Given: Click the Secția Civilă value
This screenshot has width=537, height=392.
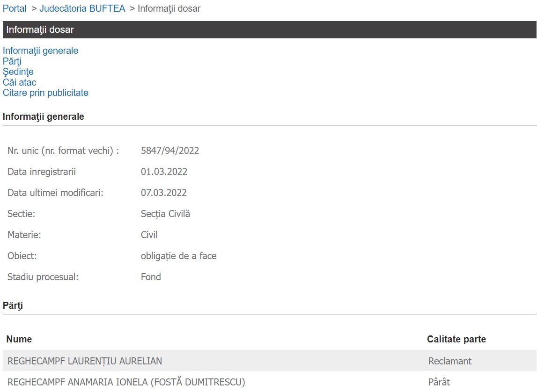Looking at the screenshot, I should [165, 214].
